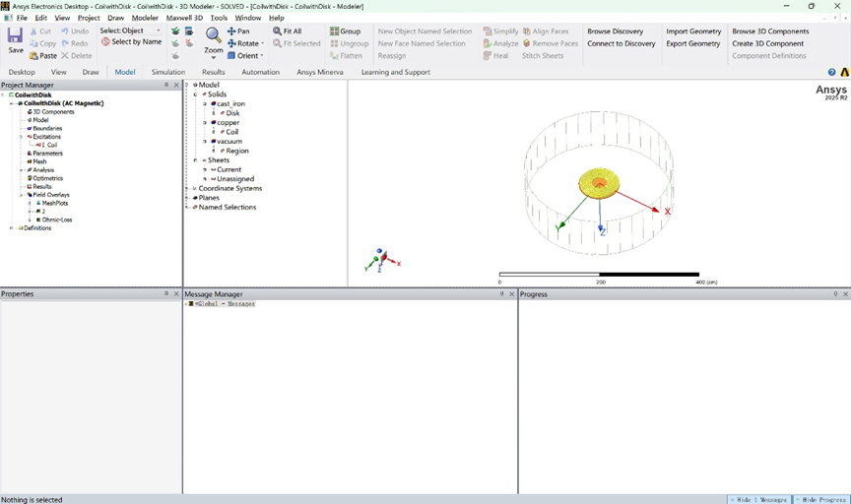Open the Tools menu

219,18
